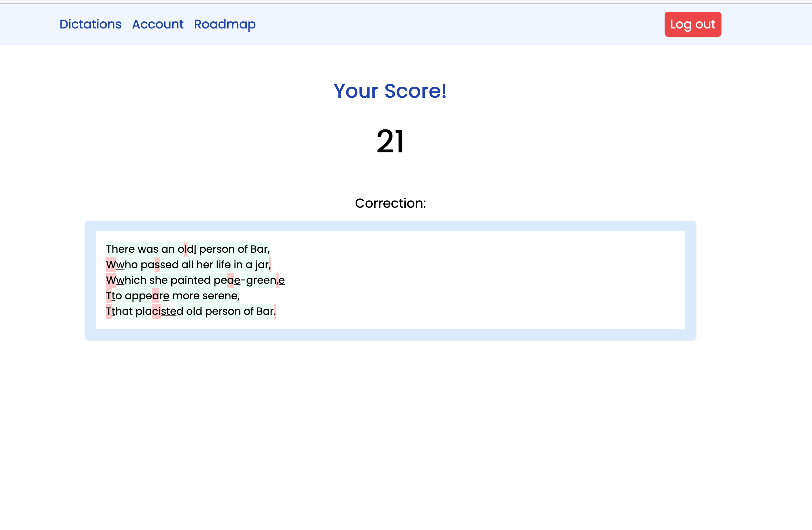812x530 pixels.
Task: Click the corrected word 'oldl'
Action: click(187, 249)
